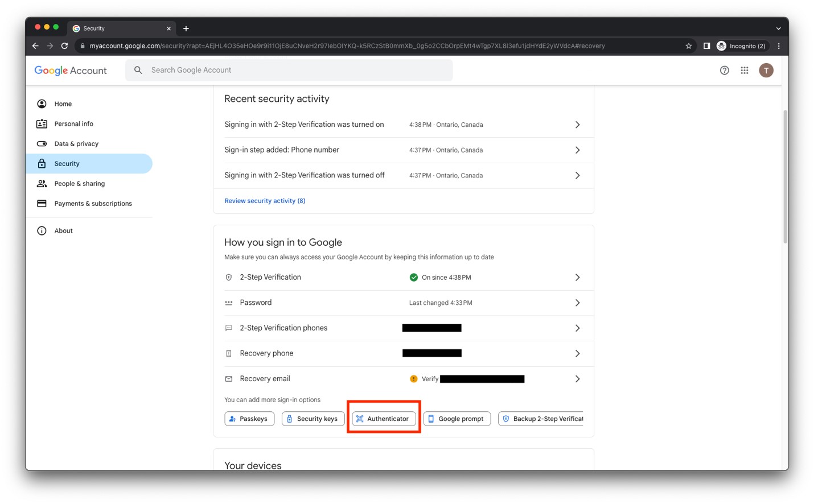Open a new tab with the plus button

pos(186,28)
